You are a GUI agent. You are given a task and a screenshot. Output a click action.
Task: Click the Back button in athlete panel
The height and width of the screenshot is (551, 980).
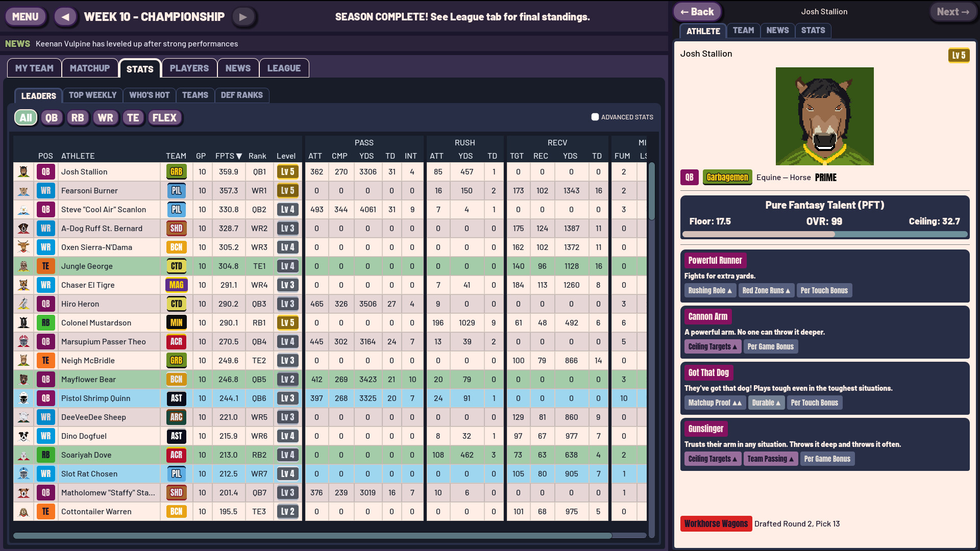click(697, 12)
